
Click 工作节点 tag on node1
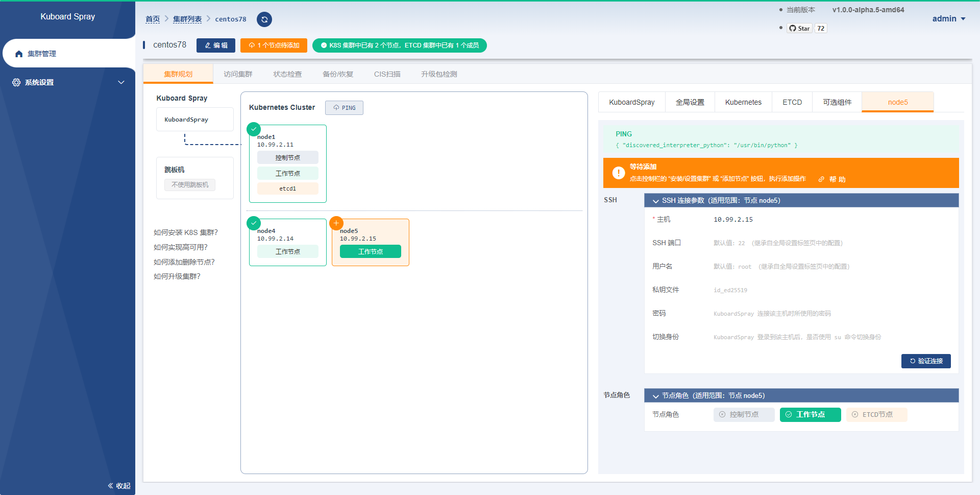pos(288,174)
